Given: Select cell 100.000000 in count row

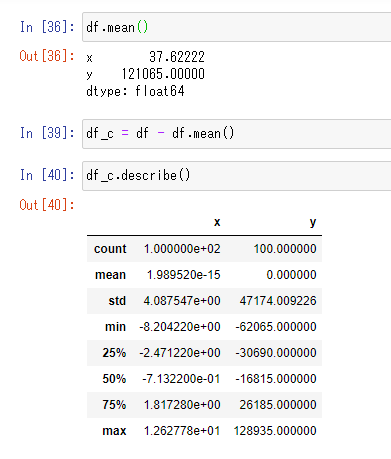Looking at the screenshot, I should [x=285, y=249].
